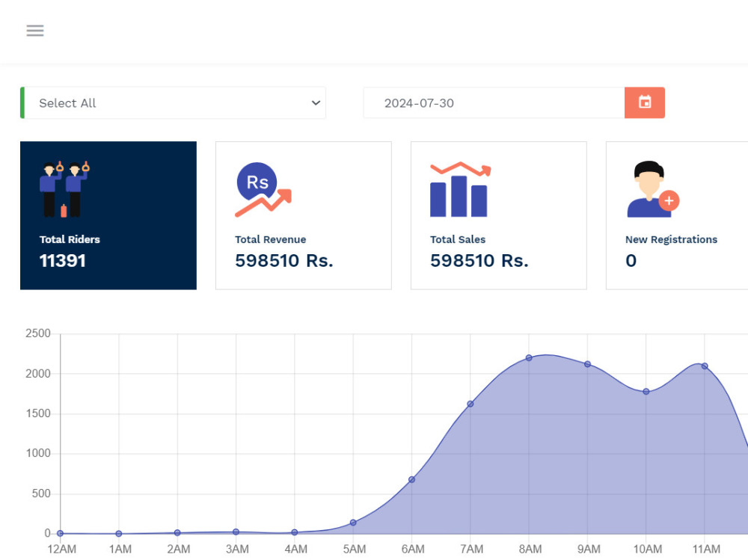
Task: Click the 8AM data point on the chart
Action: [529, 357]
